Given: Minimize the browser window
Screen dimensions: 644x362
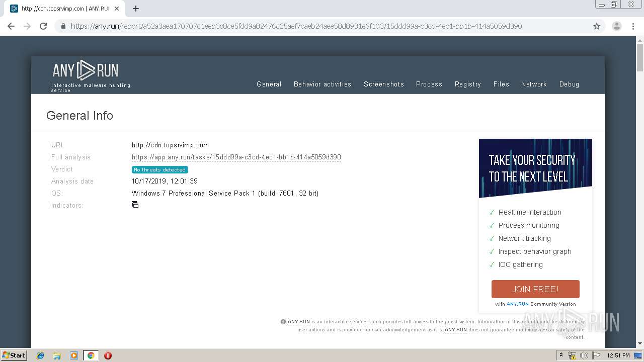Looking at the screenshot, I should (x=601, y=5).
